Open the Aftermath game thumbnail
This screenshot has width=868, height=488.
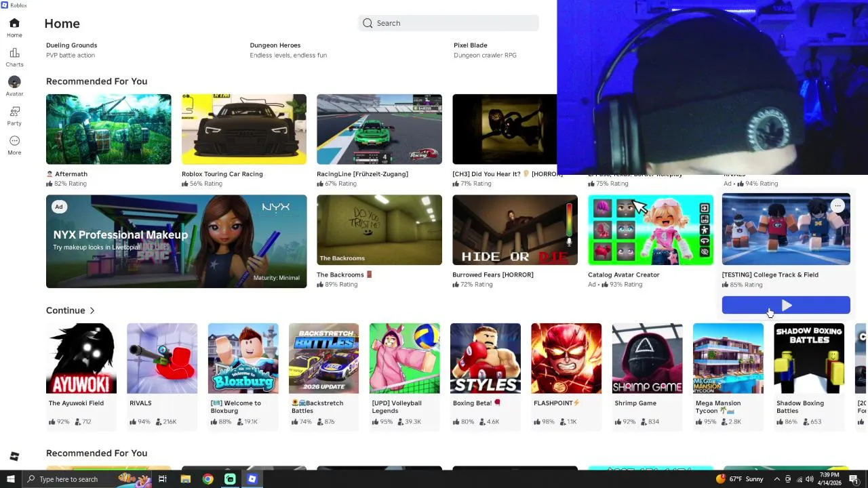(x=108, y=129)
